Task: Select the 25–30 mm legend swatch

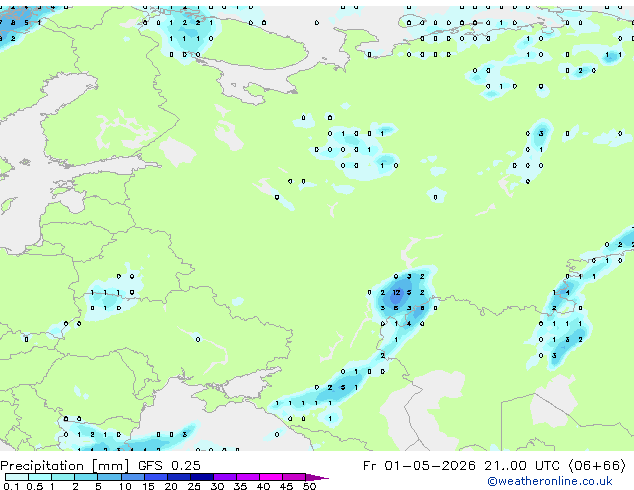Action: click(201, 477)
